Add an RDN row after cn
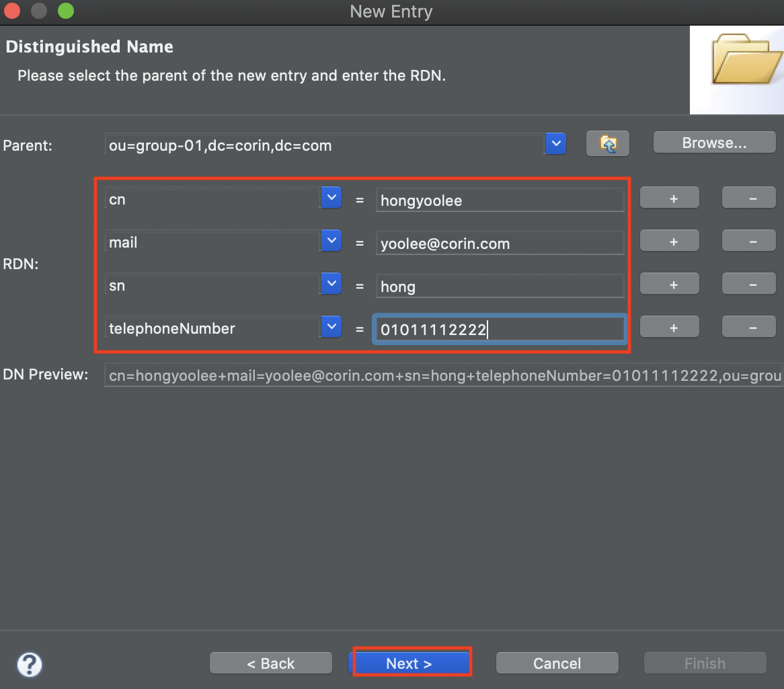 (x=670, y=198)
